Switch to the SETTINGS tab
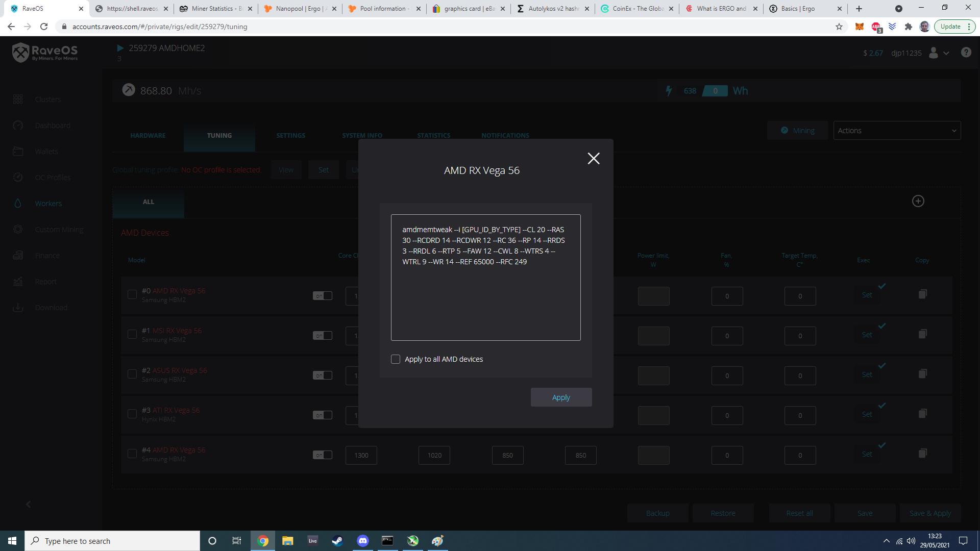980x551 pixels. tap(290, 136)
